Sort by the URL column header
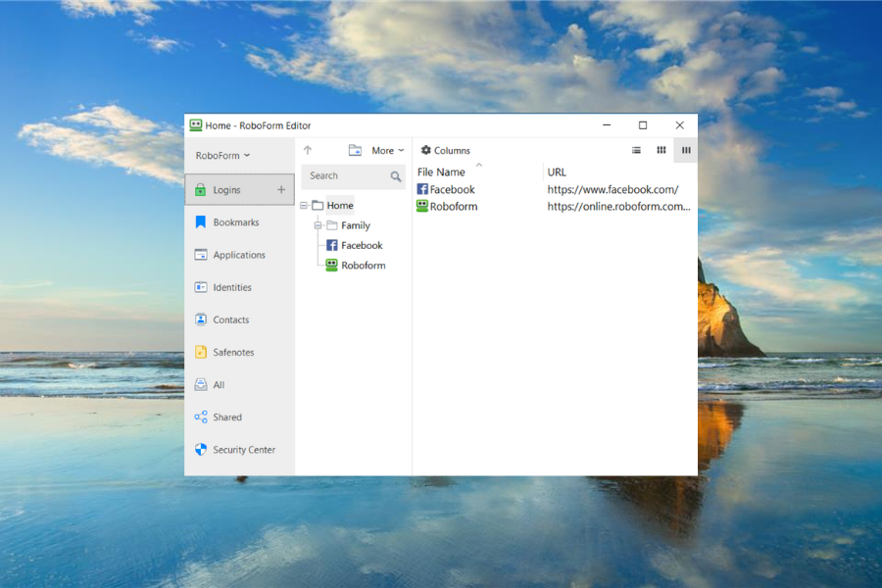 tap(557, 172)
